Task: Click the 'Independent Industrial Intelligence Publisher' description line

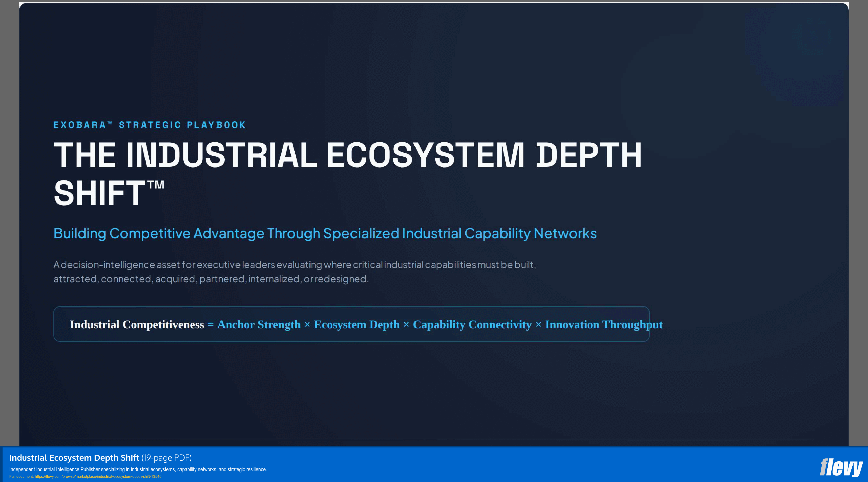Action: pos(138,469)
